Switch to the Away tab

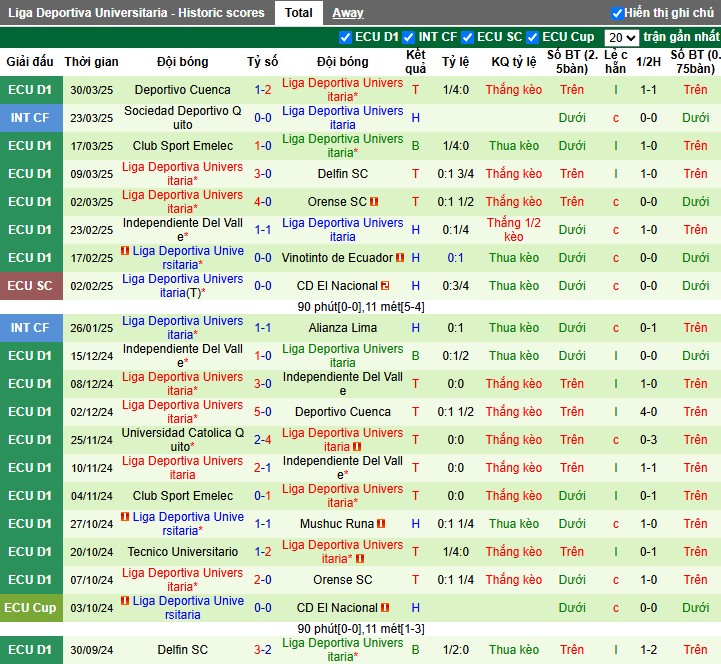348,13
